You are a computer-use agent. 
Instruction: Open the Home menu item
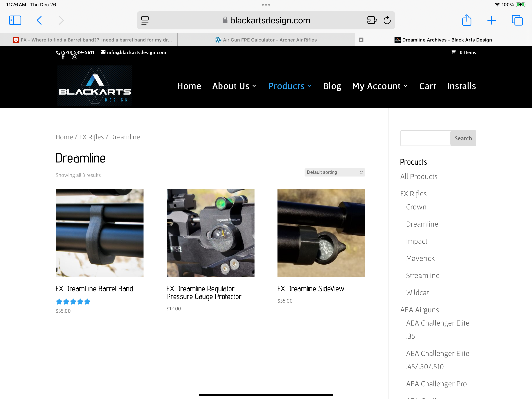(x=189, y=86)
